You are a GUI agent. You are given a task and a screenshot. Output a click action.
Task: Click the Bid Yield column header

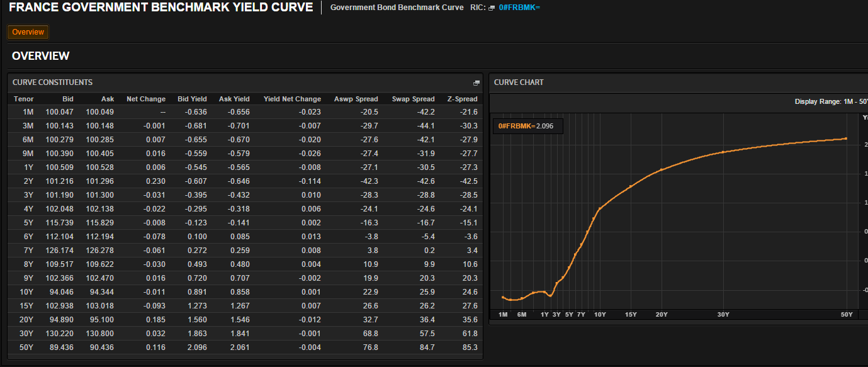pos(192,99)
